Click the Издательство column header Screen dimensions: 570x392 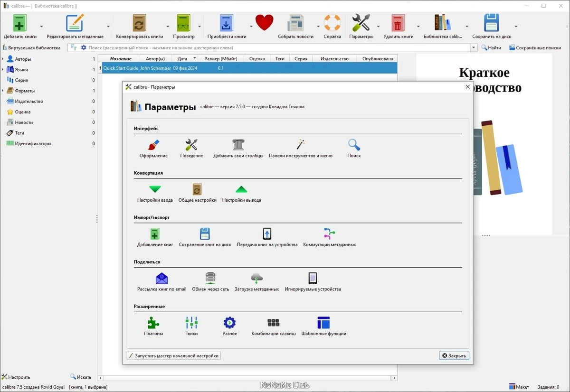[x=334, y=58]
